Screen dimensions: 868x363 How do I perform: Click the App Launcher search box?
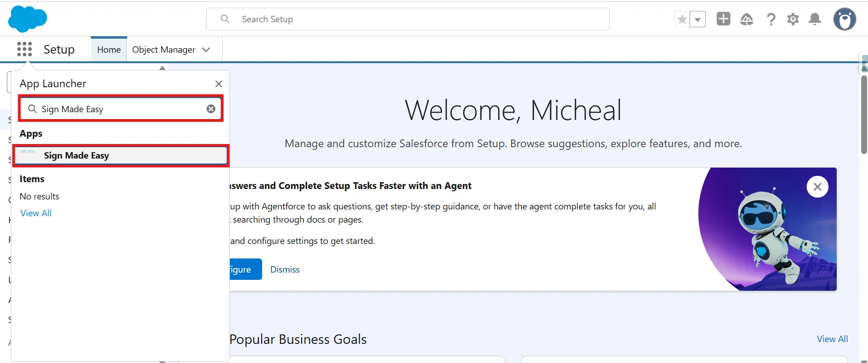click(x=120, y=109)
